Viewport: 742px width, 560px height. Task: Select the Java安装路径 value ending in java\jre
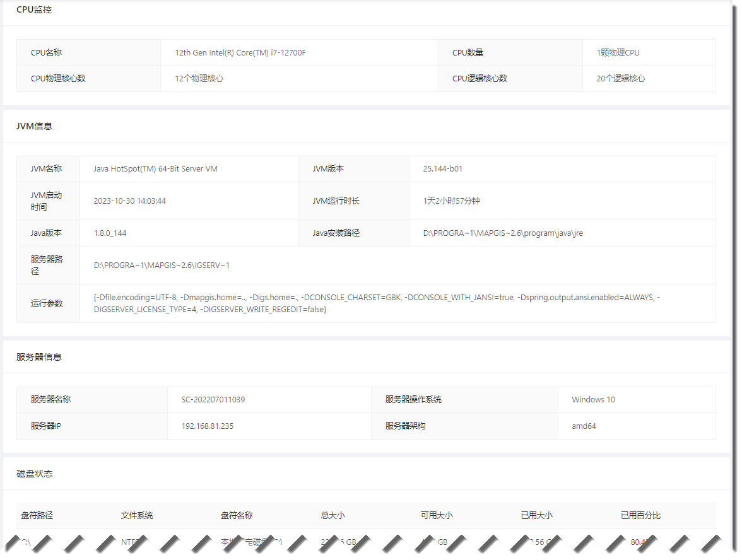click(502, 233)
